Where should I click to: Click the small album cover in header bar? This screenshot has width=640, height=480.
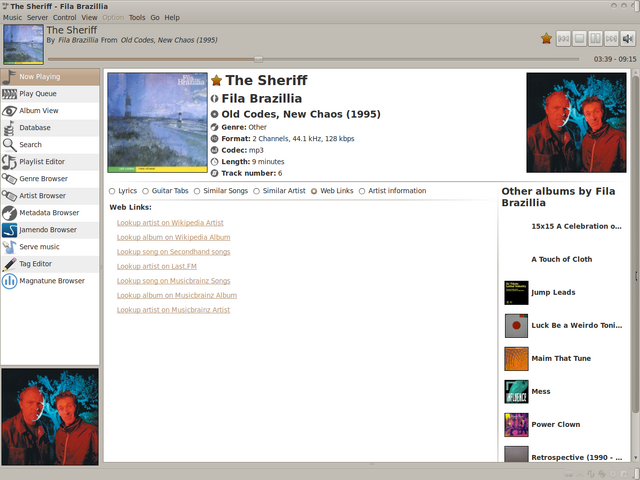(x=24, y=44)
